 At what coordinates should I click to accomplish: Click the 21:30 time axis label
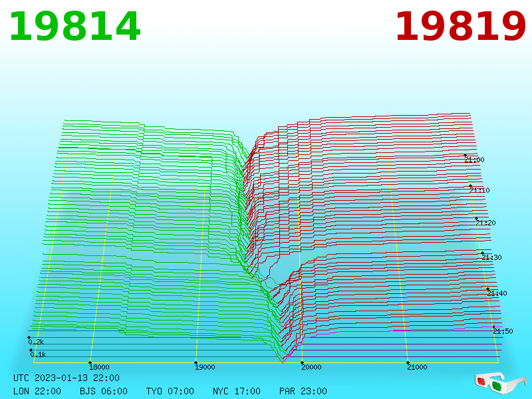pos(491,257)
